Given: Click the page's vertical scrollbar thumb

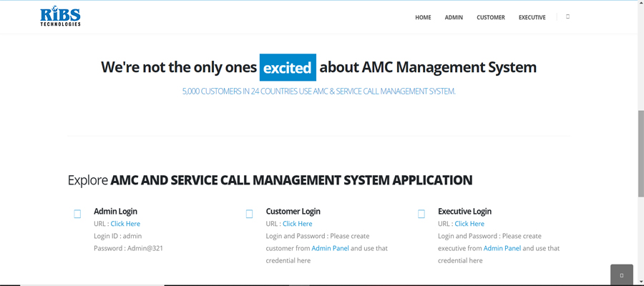Looking at the screenshot, I should click(640, 154).
